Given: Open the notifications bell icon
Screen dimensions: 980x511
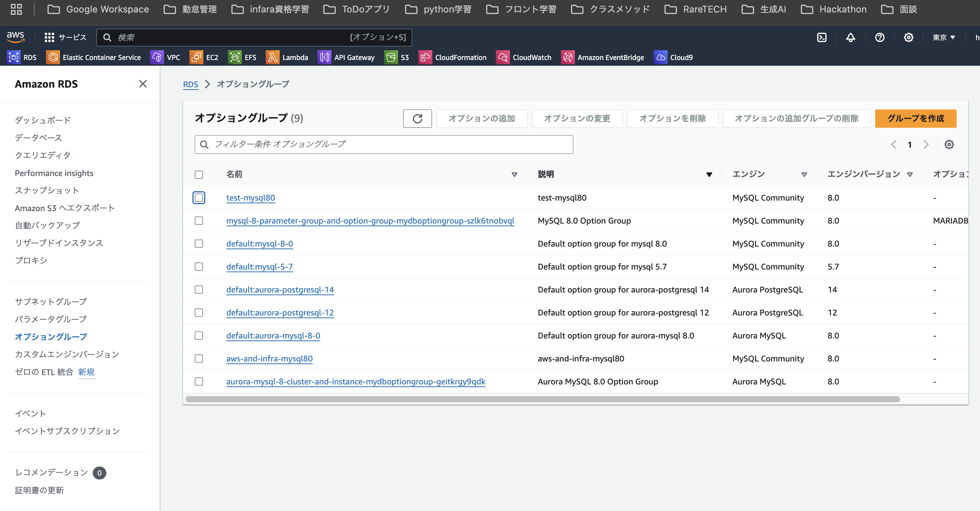Looking at the screenshot, I should (x=851, y=37).
